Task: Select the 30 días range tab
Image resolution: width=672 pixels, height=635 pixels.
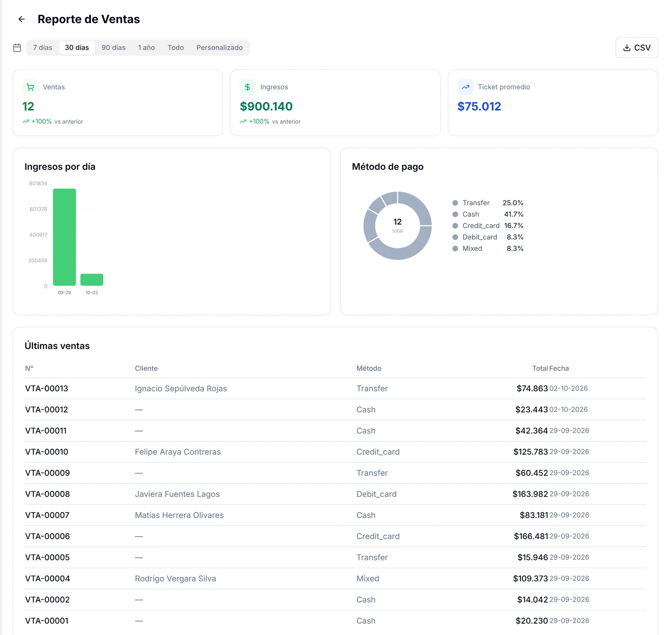Action: click(77, 47)
